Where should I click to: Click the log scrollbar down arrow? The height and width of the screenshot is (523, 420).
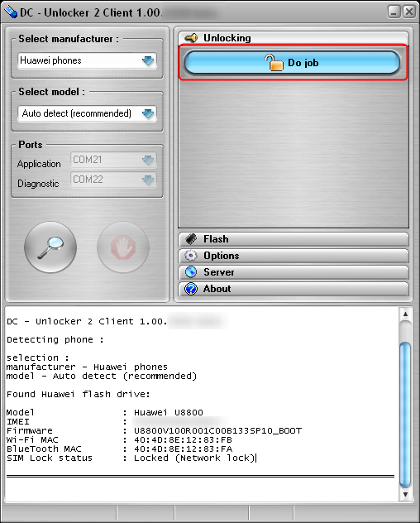tap(405, 494)
